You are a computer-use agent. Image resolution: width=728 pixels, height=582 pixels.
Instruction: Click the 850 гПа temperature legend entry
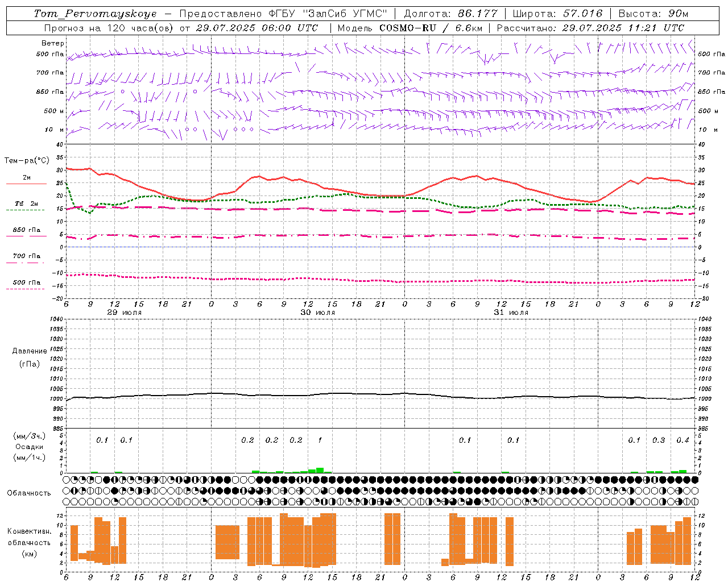[27, 230]
